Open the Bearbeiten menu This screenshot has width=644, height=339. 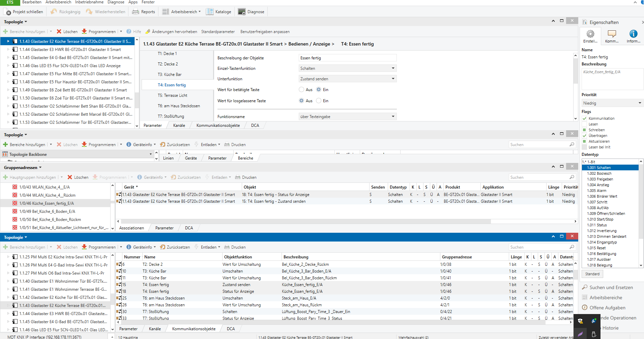coord(32,2)
